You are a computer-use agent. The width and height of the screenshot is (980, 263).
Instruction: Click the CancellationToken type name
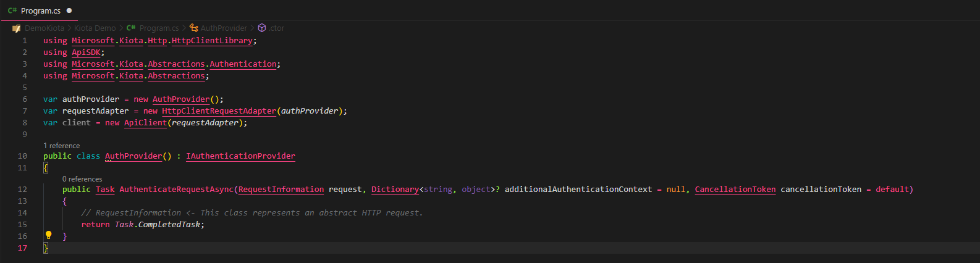(735, 189)
